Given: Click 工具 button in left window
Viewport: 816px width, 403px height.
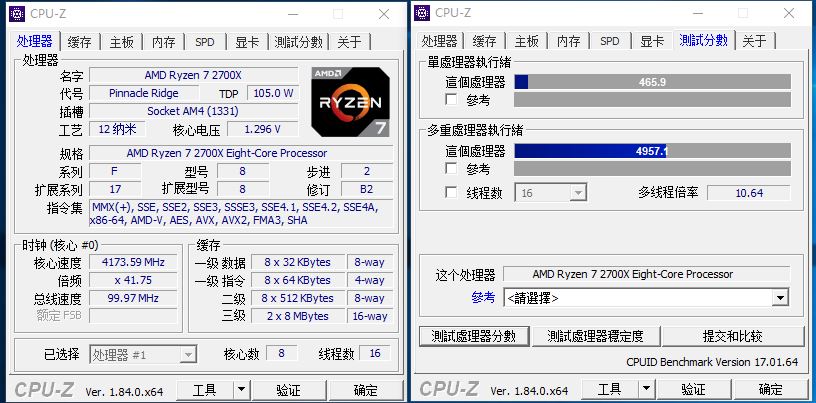Looking at the screenshot, I should click(x=205, y=389).
